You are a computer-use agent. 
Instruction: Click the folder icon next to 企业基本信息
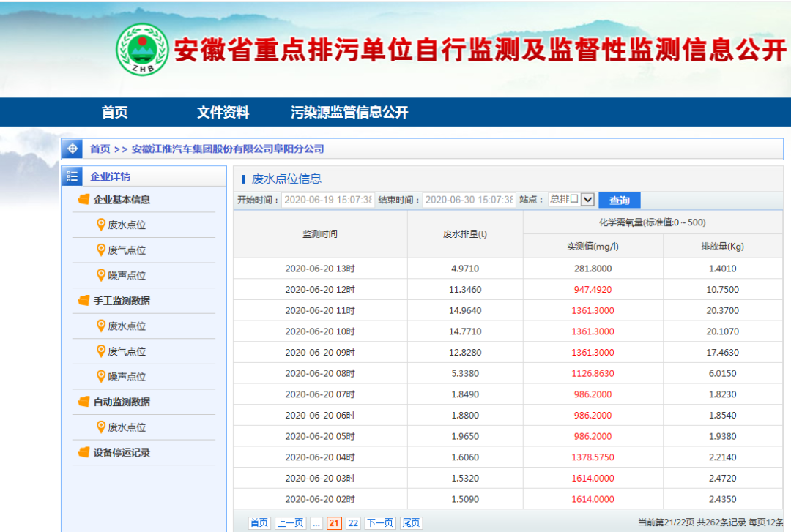[x=83, y=200]
